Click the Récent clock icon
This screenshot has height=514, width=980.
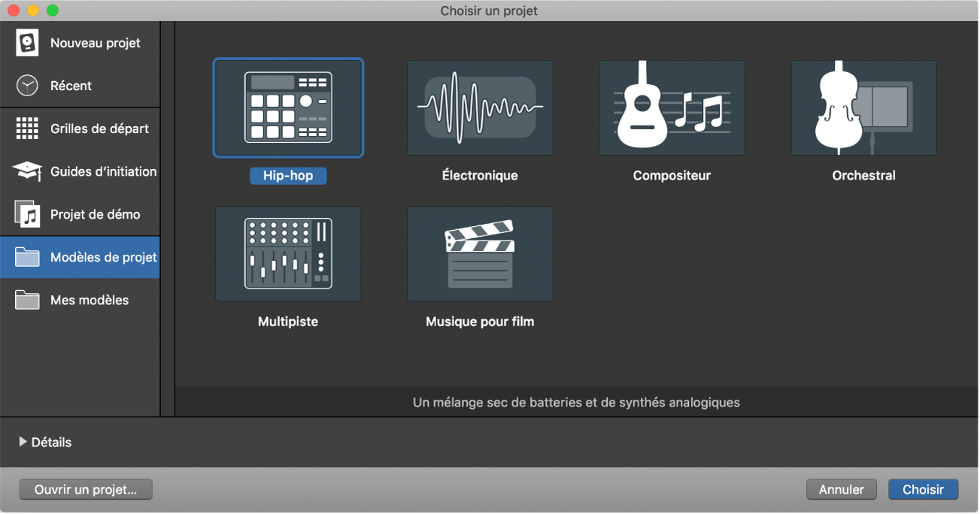click(27, 86)
